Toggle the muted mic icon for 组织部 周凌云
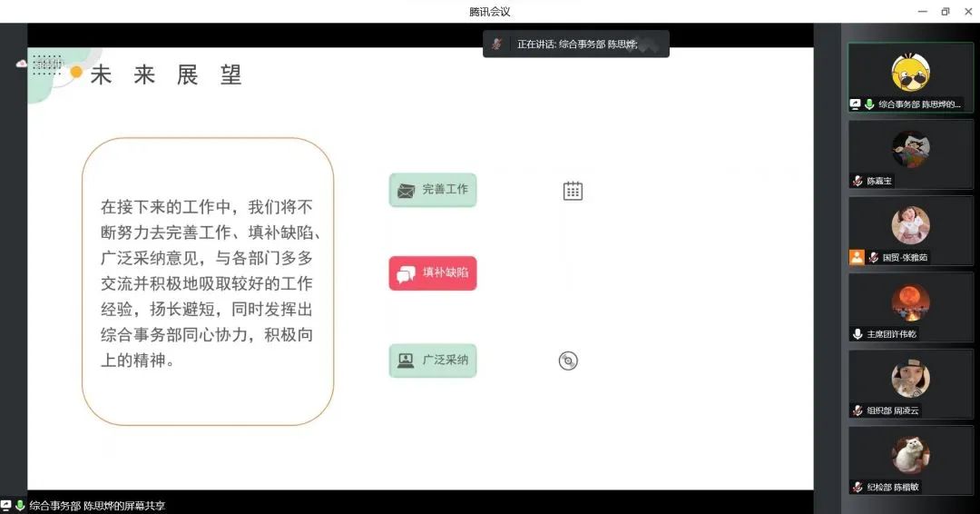 click(857, 410)
